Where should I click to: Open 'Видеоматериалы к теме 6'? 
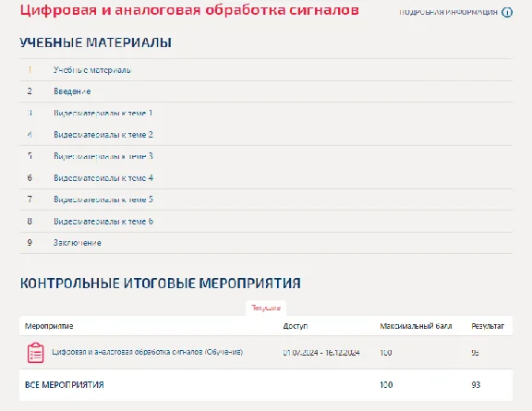click(103, 222)
